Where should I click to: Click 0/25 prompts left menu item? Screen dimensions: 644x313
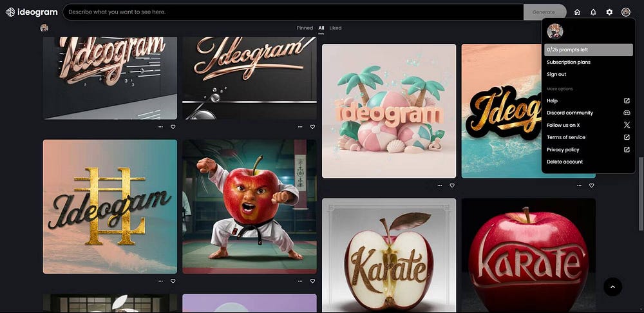[x=589, y=50]
